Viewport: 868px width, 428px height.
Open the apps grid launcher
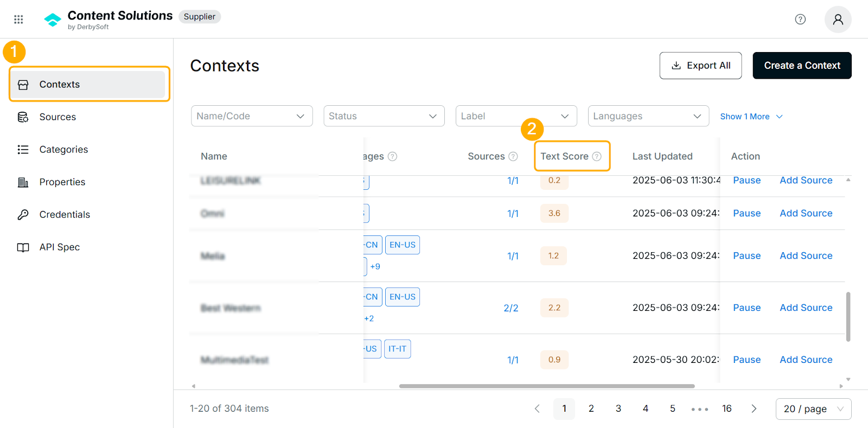tap(18, 20)
